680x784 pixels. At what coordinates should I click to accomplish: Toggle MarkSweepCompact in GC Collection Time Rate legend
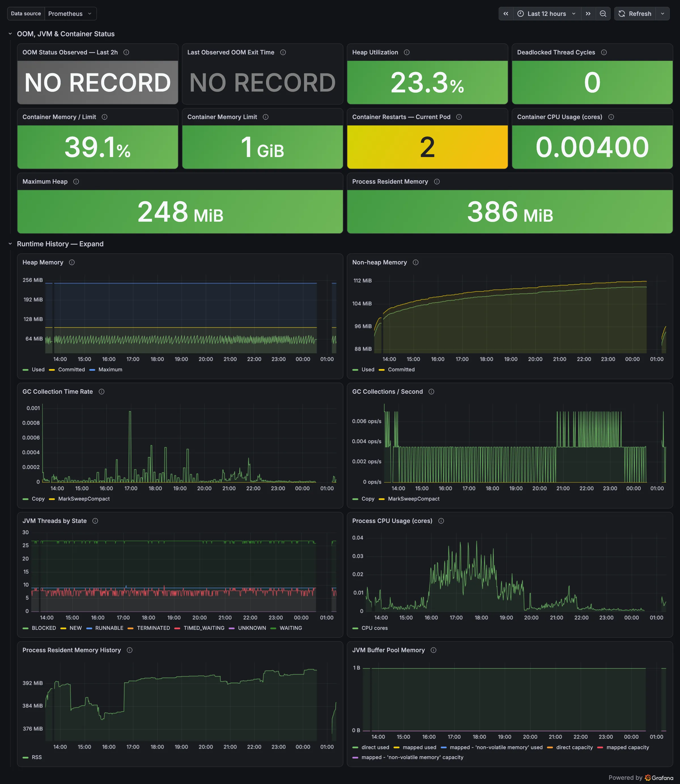tap(84, 499)
